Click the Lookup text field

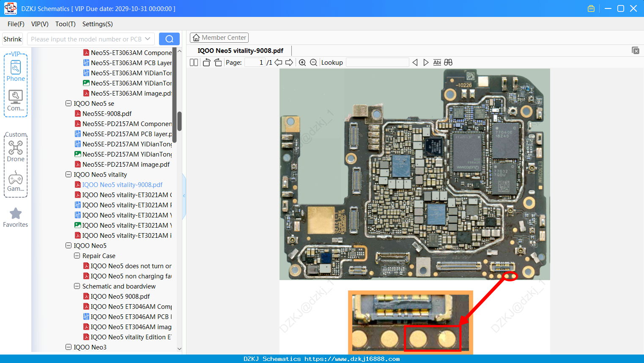click(x=378, y=62)
